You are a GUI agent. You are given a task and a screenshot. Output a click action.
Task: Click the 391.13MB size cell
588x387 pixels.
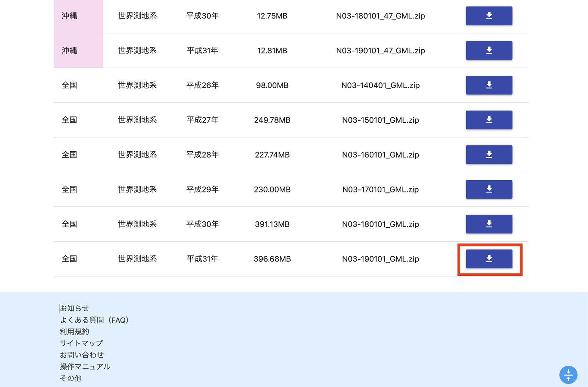[272, 224]
